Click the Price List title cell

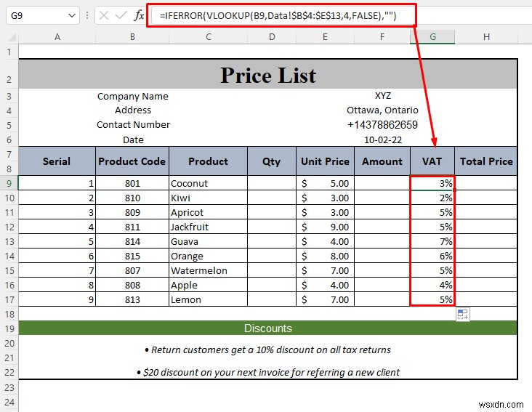coord(268,75)
